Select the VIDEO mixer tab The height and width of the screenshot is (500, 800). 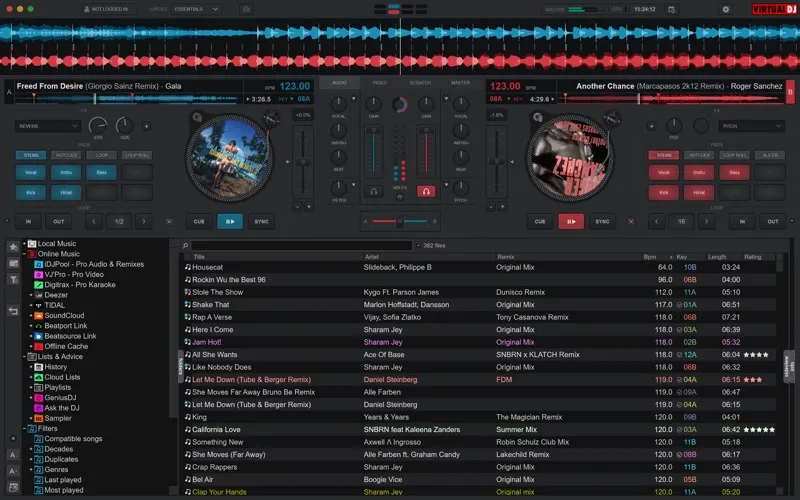pyautogui.click(x=380, y=83)
